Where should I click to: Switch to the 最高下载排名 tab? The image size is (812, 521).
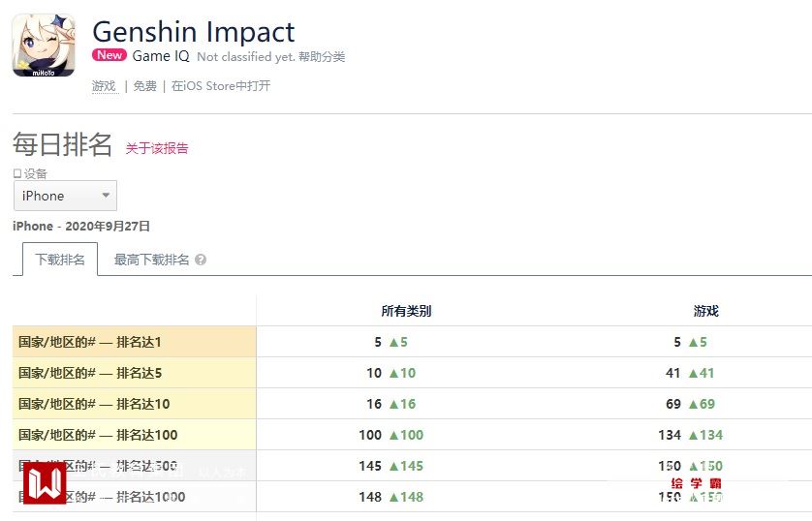(x=151, y=260)
